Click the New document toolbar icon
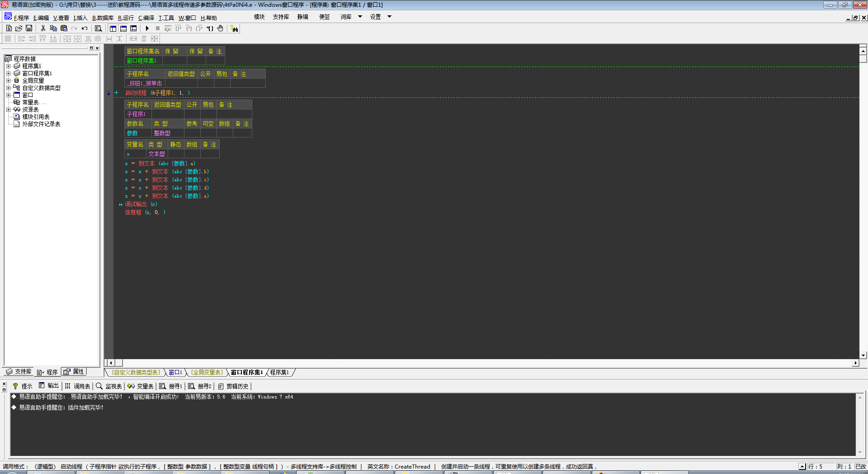The width and height of the screenshot is (868, 474). (9, 28)
